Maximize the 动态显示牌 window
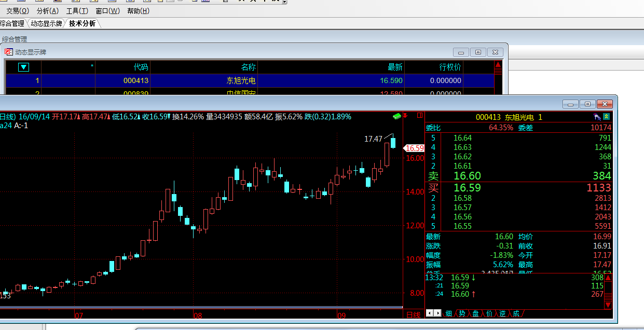Viewport: 644px width, 330px height. point(478,52)
